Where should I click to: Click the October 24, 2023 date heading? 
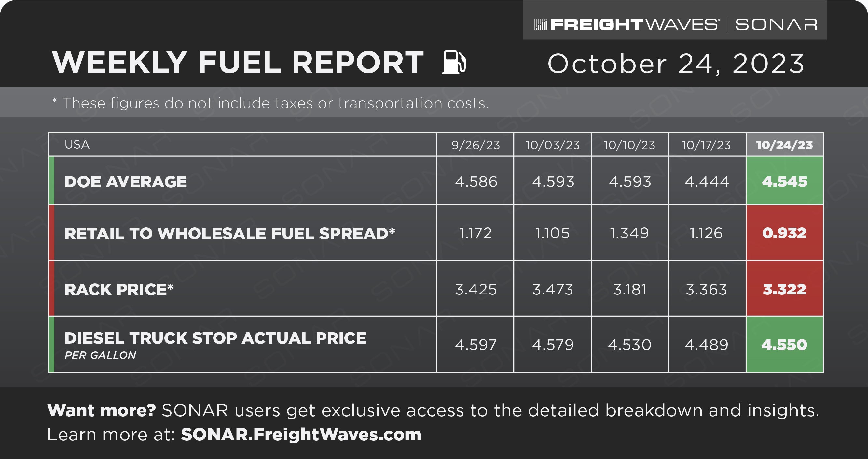(x=676, y=64)
